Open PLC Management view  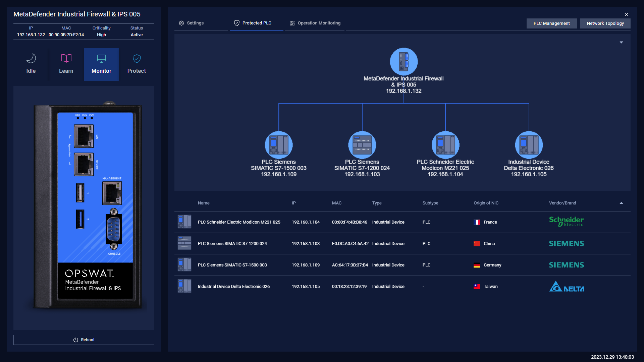(x=551, y=23)
